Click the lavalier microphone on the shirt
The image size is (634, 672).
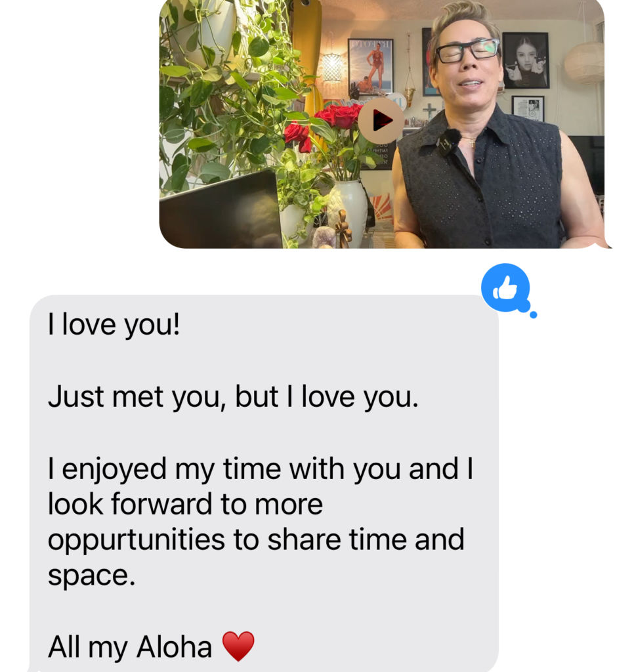point(448,142)
